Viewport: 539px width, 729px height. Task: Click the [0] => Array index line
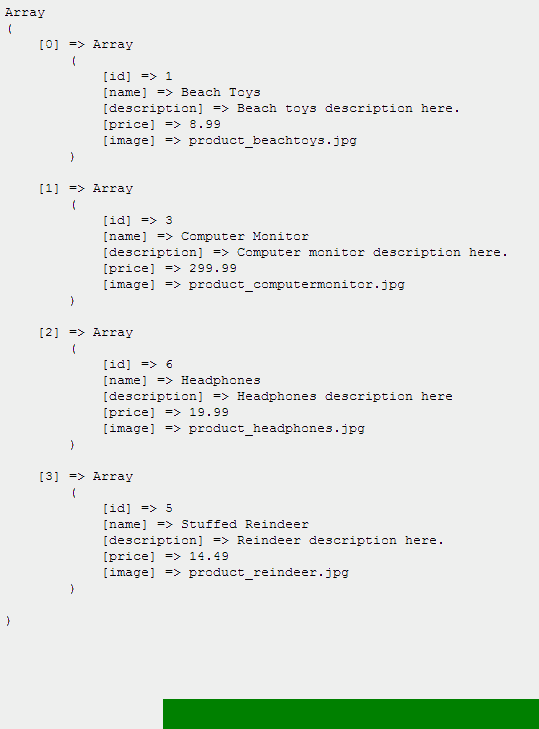[x=86, y=45]
